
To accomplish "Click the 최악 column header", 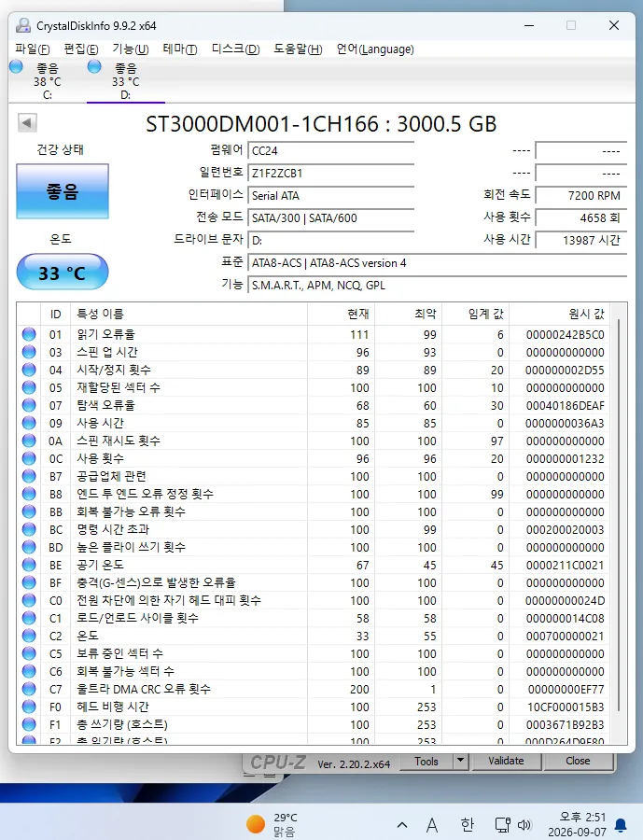I will click(409, 314).
